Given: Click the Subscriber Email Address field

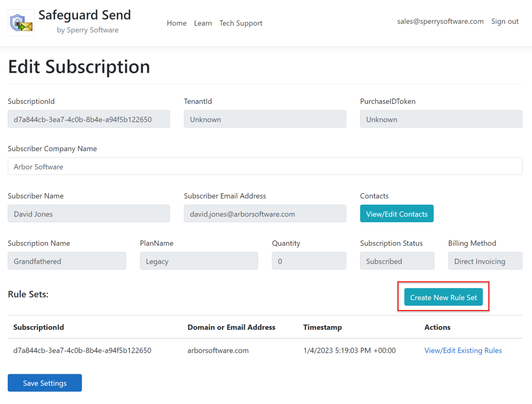Looking at the screenshot, I should click(265, 213).
